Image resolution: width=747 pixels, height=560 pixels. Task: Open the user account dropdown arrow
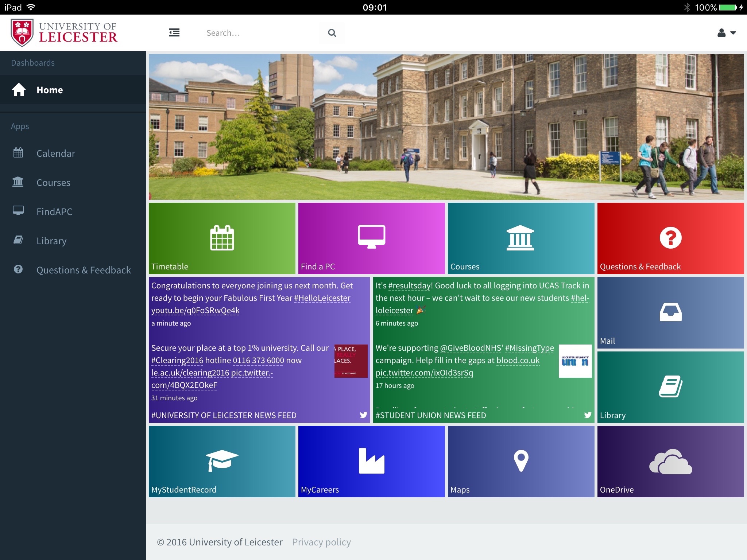[x=733, y=33]
